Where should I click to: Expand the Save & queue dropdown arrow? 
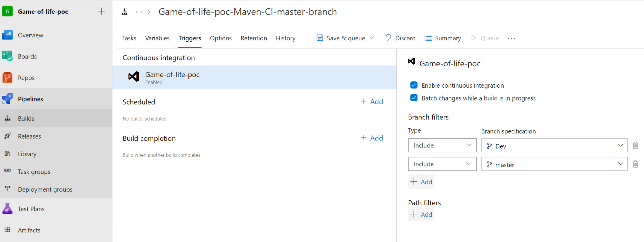(371, 38)
